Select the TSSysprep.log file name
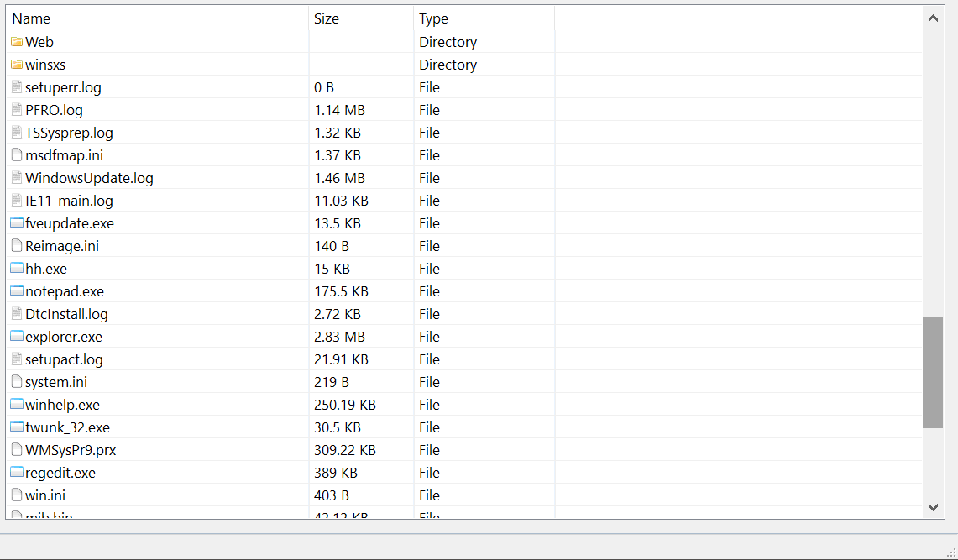958x560 pixels. coord(69,133)
